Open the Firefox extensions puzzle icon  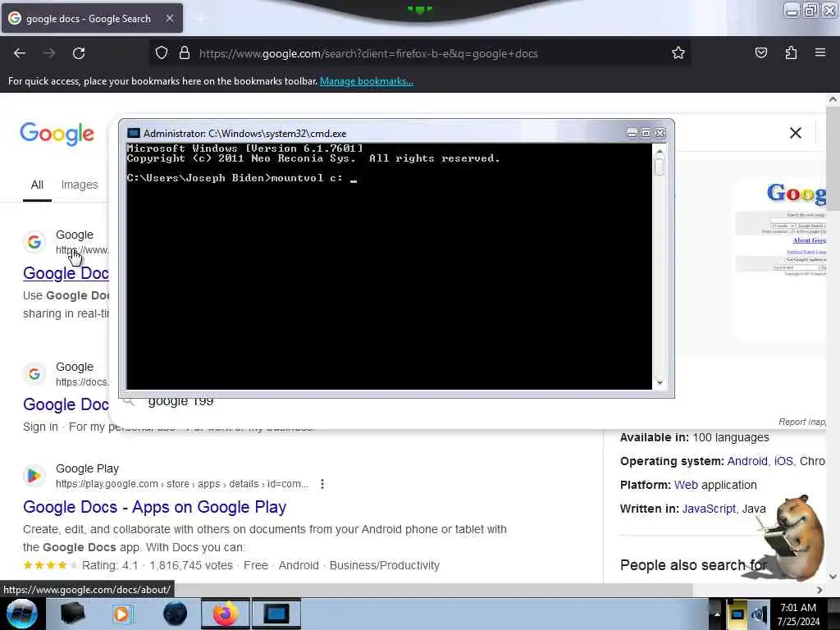[x=791, y=52]
